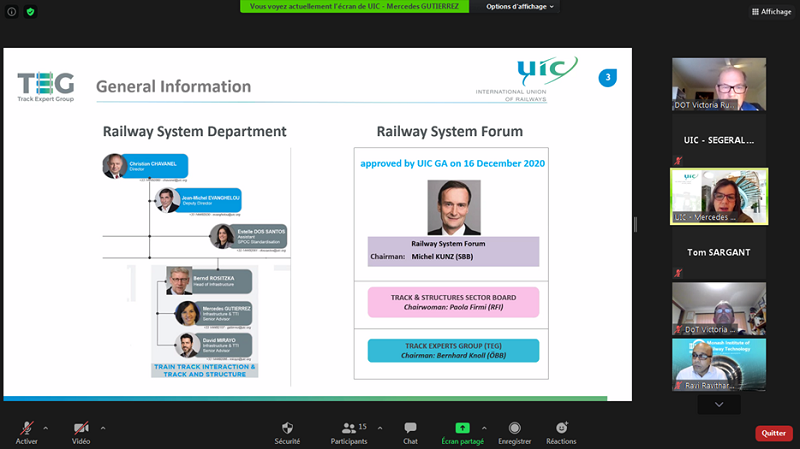Screen dimensions: 800x449
Task: Click the gallery panel resize handle
Action: pyautogui.click(x=635, y=224)
